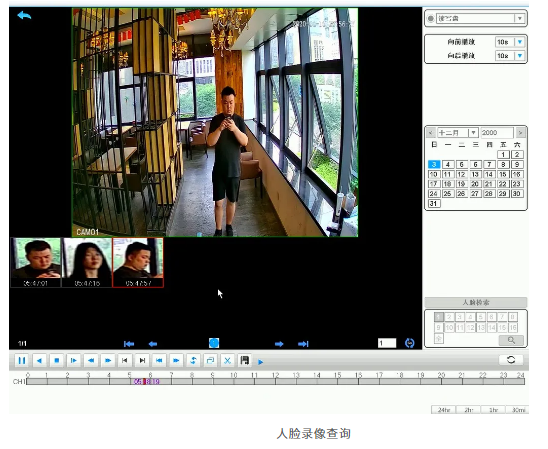The image size is (548, 449).
Task: Click the magnifier search button in the channel panel
Action: click(511, 340)
